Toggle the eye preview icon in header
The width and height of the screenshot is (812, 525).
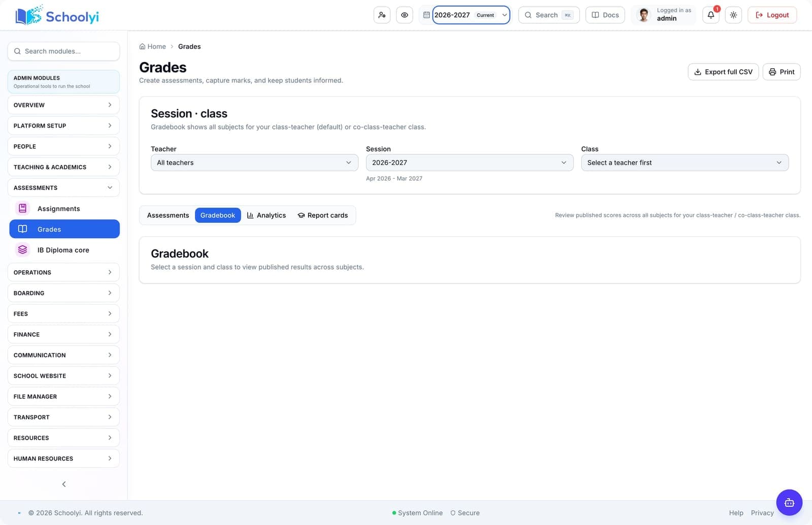coord(404,15)
